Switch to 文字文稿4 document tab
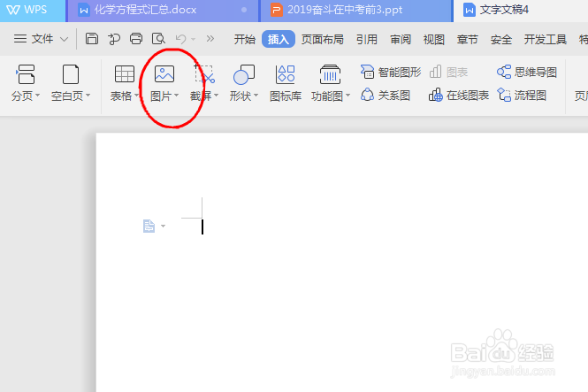 pyautogui.click(x=522, y=10)
